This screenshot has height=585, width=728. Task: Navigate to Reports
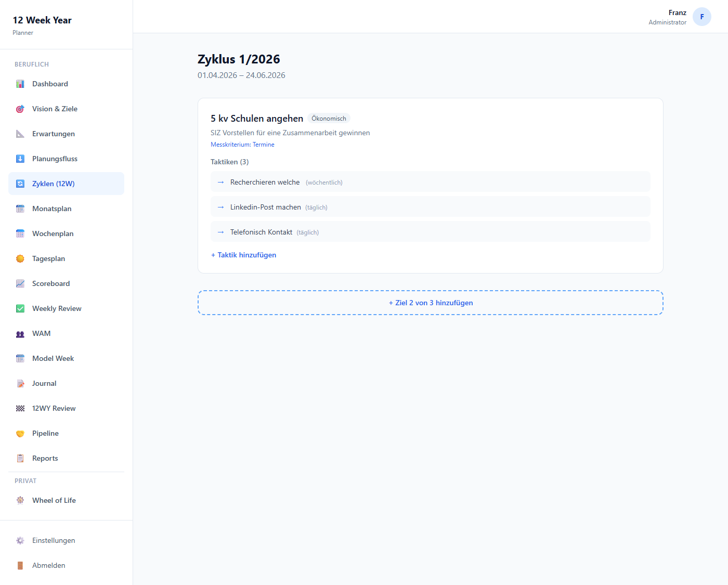(45, 459)
